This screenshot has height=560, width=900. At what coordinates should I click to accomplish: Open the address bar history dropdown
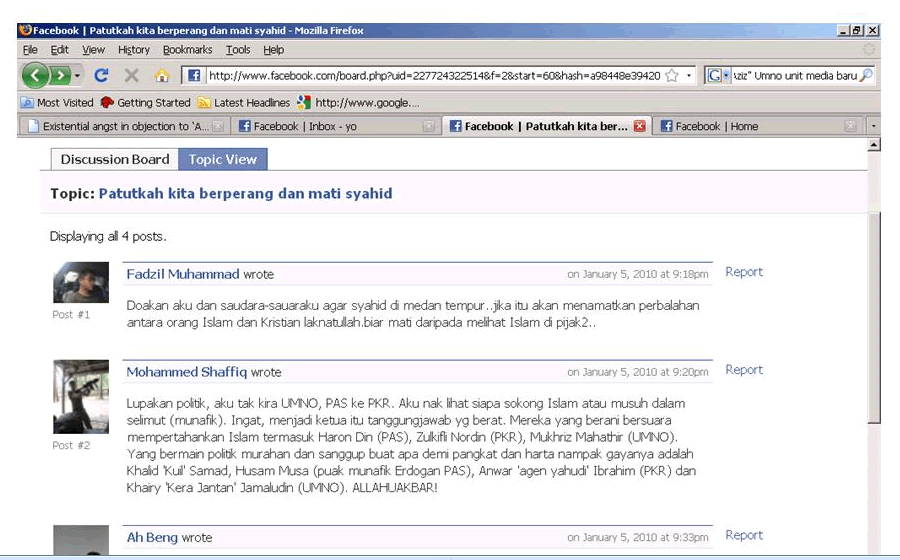point(689,76)
